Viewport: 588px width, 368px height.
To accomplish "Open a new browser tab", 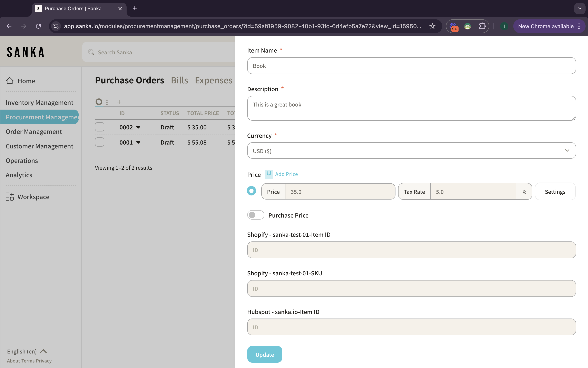I will 135,9.
